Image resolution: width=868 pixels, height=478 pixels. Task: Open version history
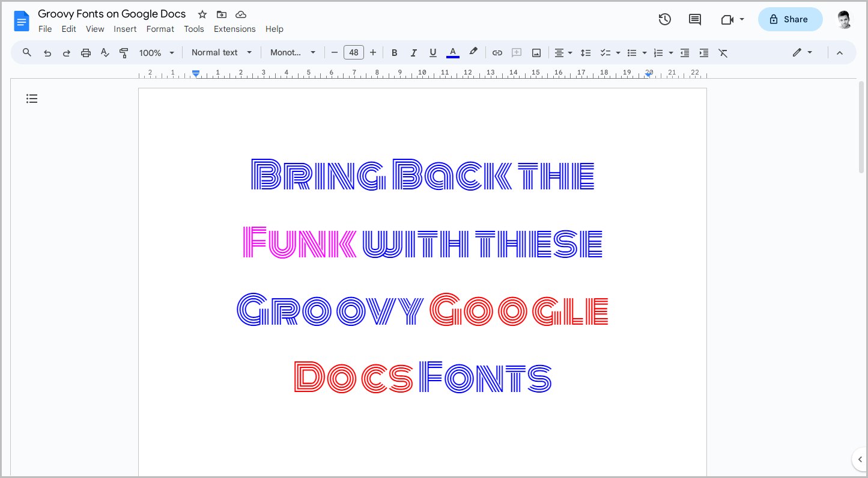[x=664, y=19]
